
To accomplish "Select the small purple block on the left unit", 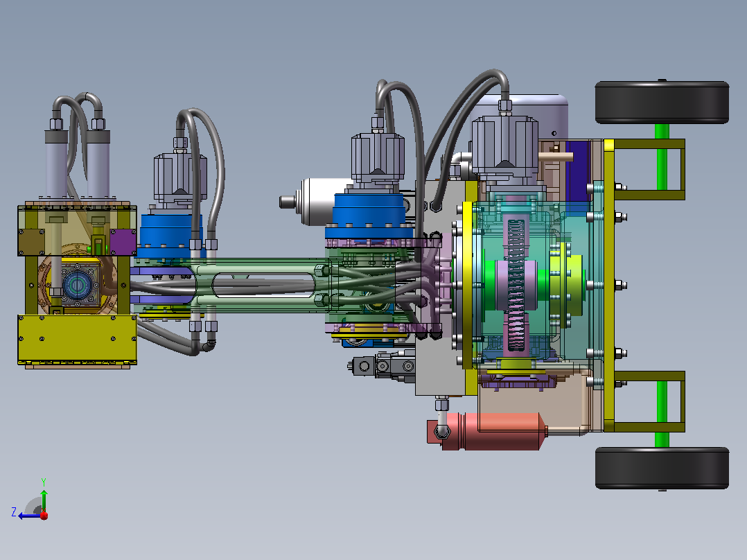I will click(123, 242).
